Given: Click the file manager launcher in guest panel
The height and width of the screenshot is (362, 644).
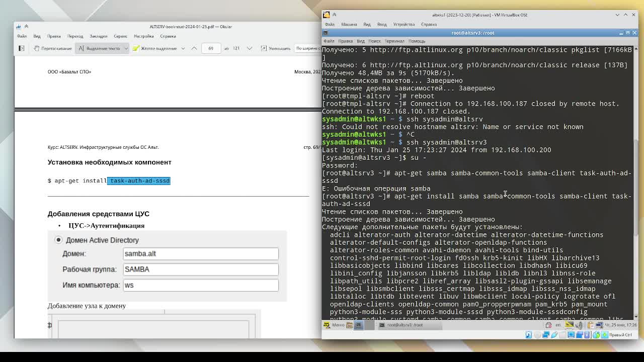Looking at the screenshot, I should [x=349, y=325].
